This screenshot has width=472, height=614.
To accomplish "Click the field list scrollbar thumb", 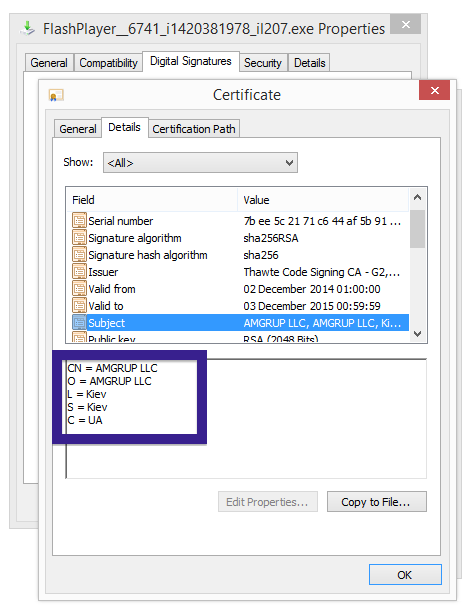I will tap(418, 229).
